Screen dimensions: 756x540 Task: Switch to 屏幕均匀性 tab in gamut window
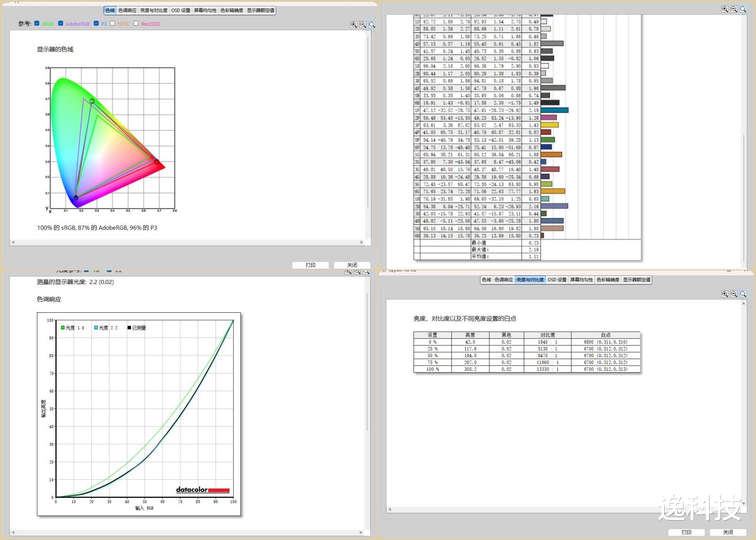[x=205, y=10]
